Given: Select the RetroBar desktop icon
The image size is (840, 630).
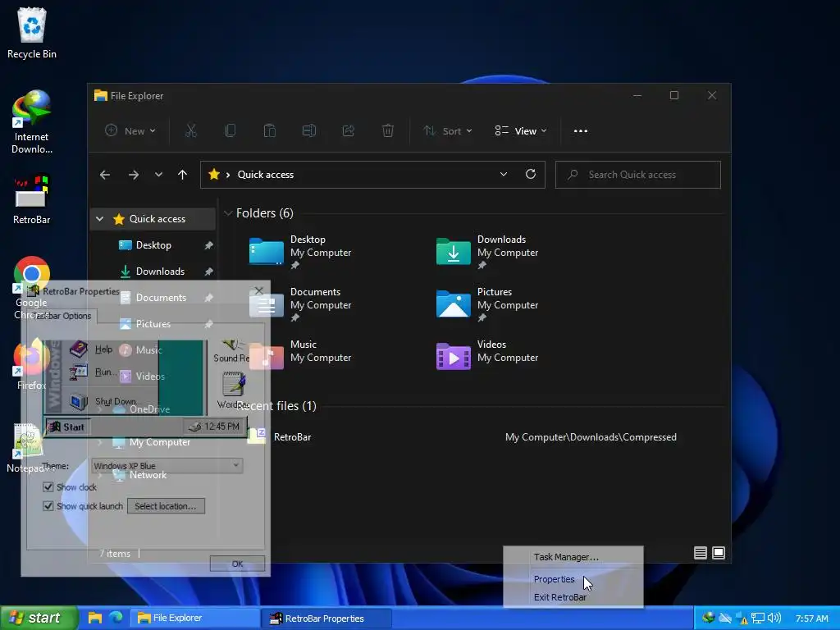Looking at the screenshot, I should [x=32, y=200].
